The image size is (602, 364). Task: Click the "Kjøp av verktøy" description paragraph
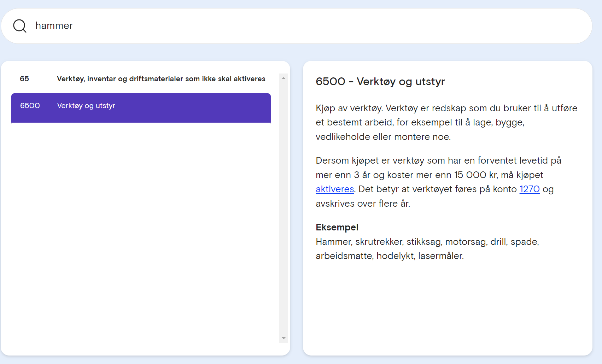pos(446,122)
